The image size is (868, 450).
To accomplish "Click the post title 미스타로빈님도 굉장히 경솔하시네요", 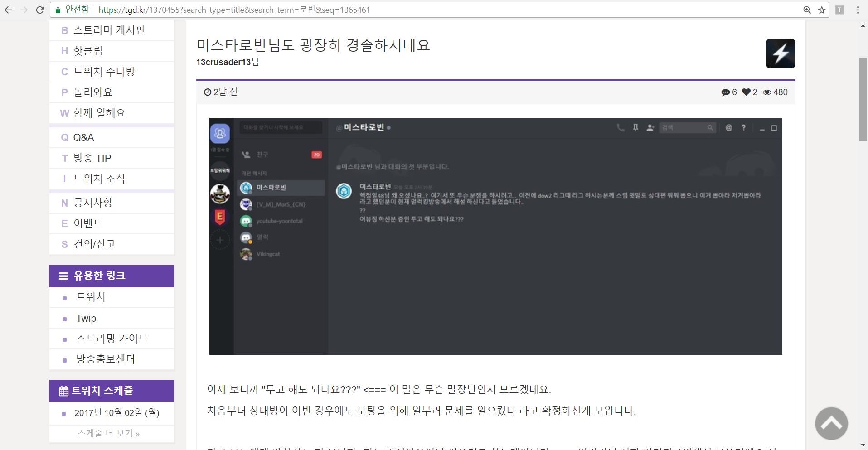I will click(x=313, y=45).
